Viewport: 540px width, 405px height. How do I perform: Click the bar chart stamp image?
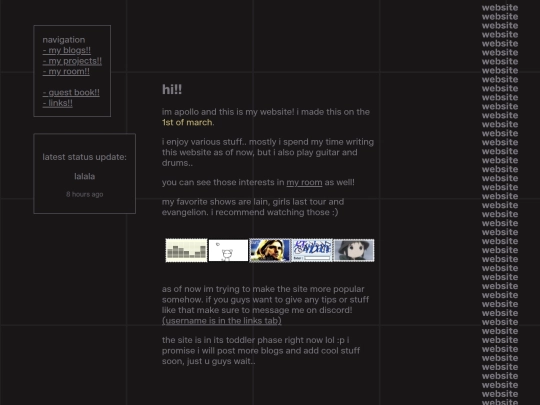click(x=186, y=250)
